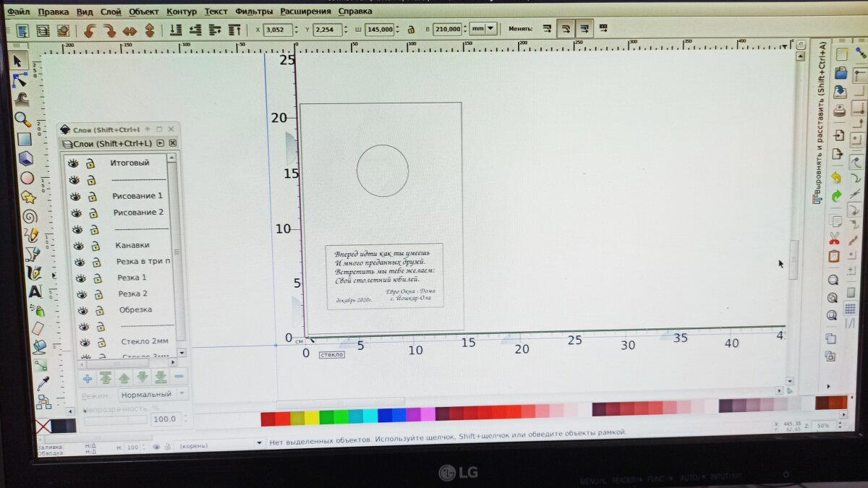The image size is (868, 488).
Task: Toggle lock of Резка 2 layer
Action: [x=98, y=295]
